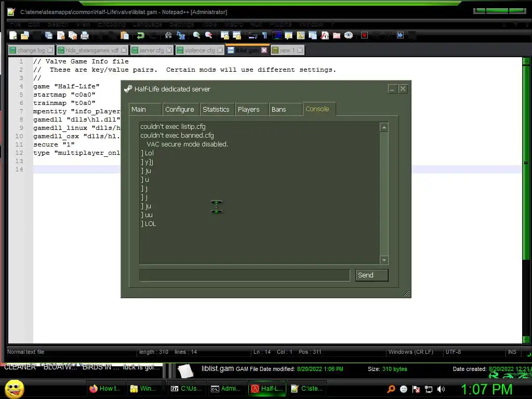Switch to the 'Admi...' command prompt taskbar button
532x399 pixels.
coord(227,389)
